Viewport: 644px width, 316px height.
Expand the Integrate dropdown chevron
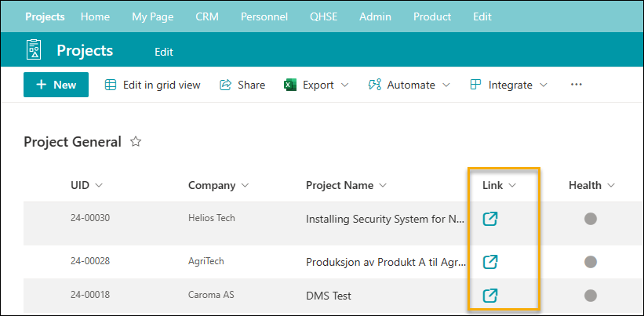[x=544, y=85]
